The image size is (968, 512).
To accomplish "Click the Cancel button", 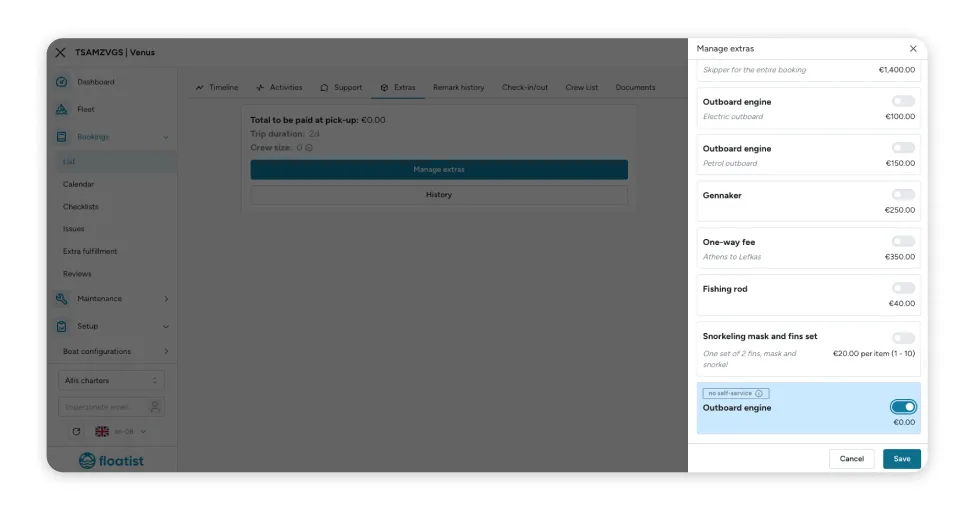I will (852, 459).
